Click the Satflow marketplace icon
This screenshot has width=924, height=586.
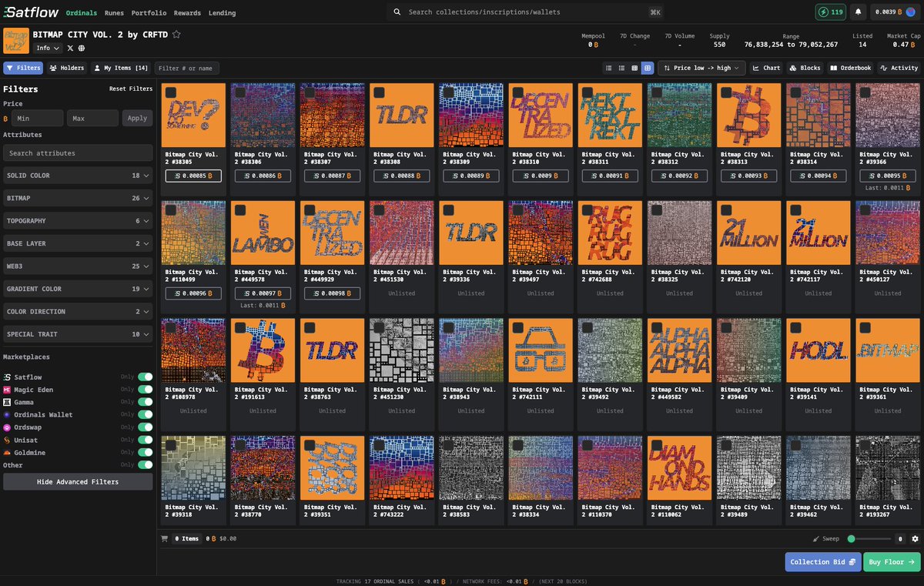[7, 377]
